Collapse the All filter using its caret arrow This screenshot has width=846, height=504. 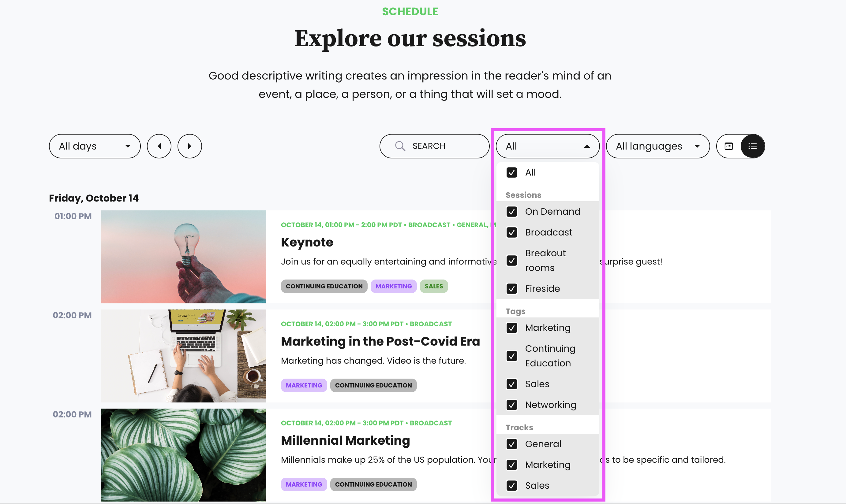pyautogui.click(x=587, y=146)
